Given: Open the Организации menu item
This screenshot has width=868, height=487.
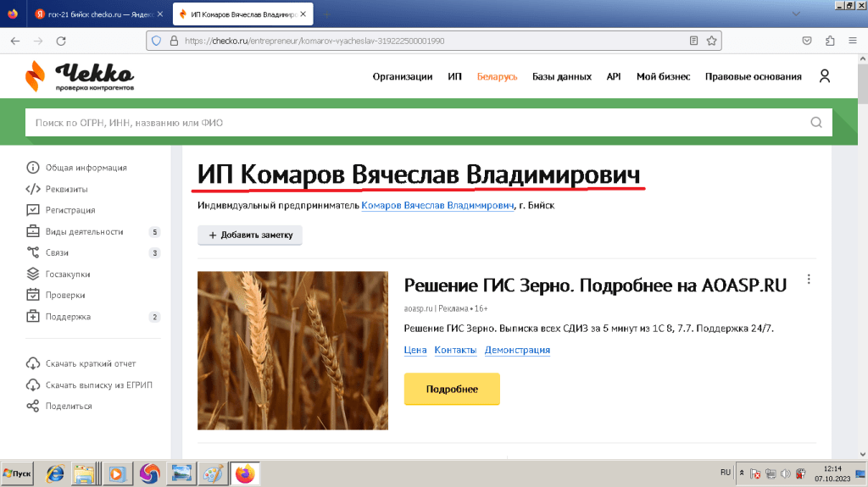Looking at the screenshot, I should [403, 76].
